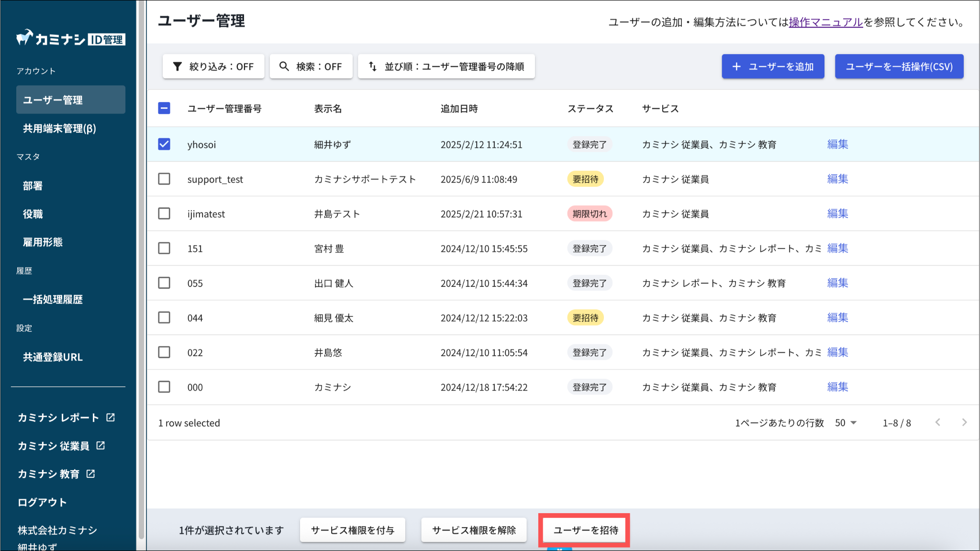This screenshot has width=980, height=551.
Task: Click サービス column header
Action: (x=660, y=109)
